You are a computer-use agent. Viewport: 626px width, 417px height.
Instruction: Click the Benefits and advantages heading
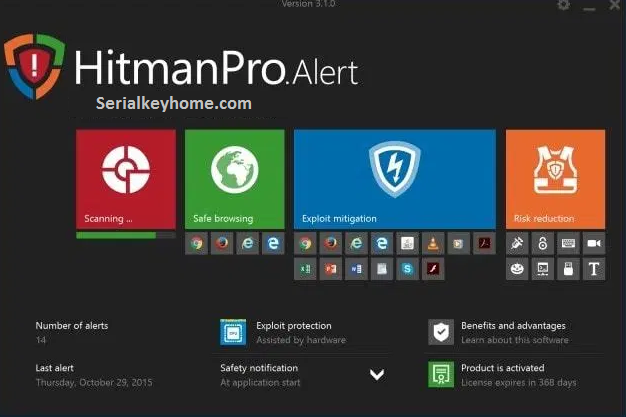point(513,326)
